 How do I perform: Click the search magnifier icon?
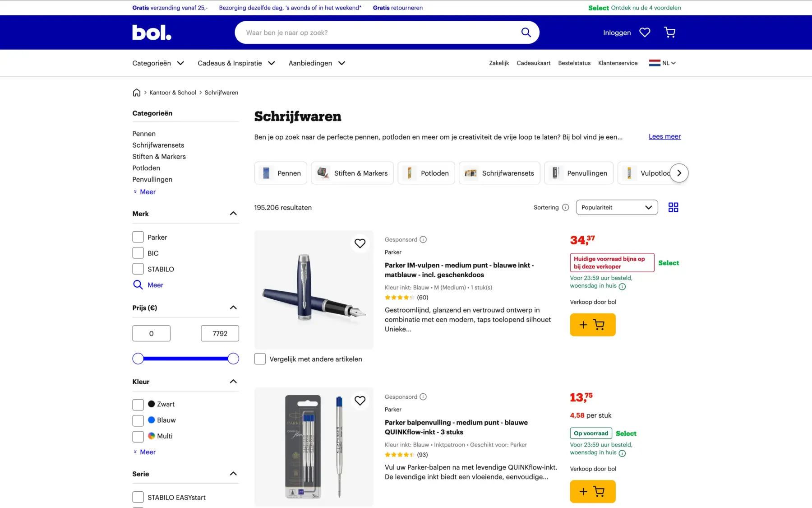pyautogui.click(x=526, y=33)
